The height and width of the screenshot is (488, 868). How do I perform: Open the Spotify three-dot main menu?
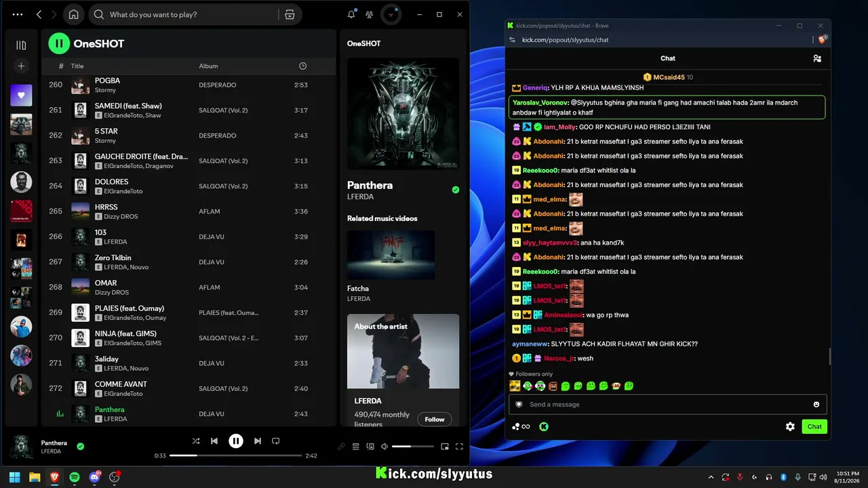point(18,14)
